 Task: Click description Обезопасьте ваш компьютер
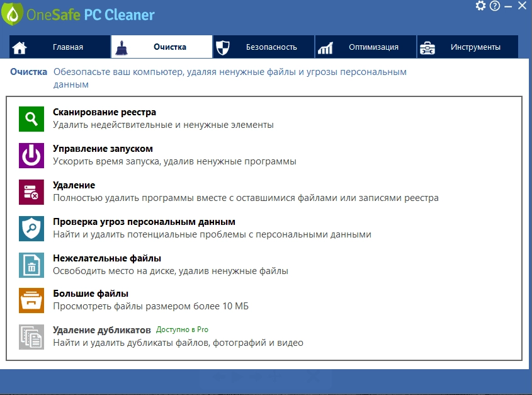point(118,72)
